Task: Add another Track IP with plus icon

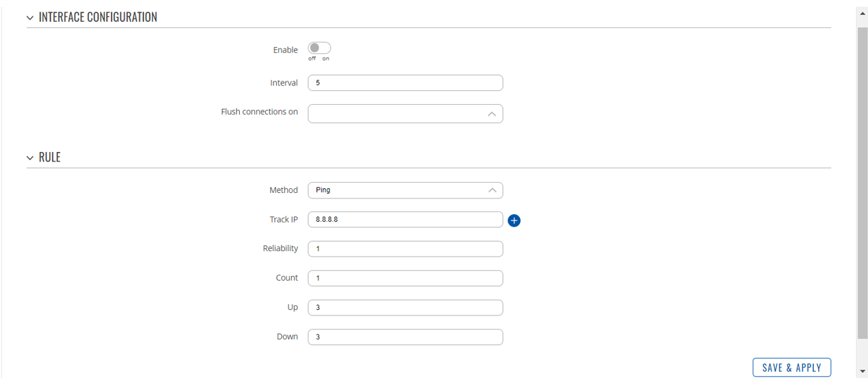Action: 514,220
